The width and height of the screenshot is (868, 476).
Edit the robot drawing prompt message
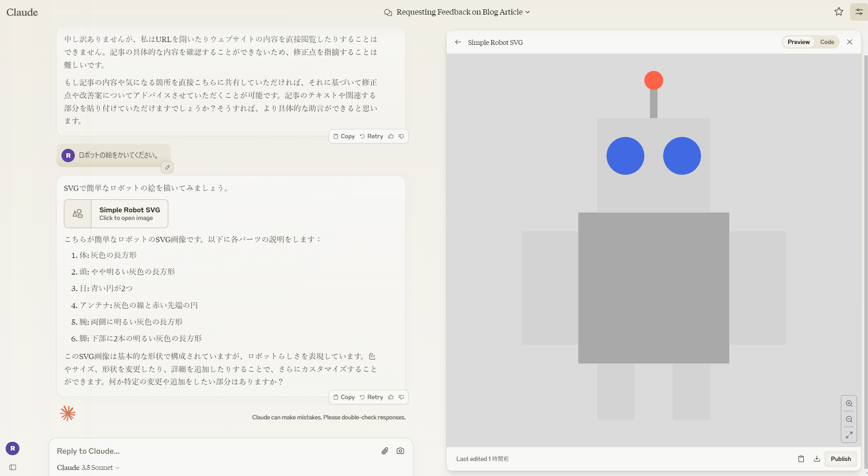167,167
